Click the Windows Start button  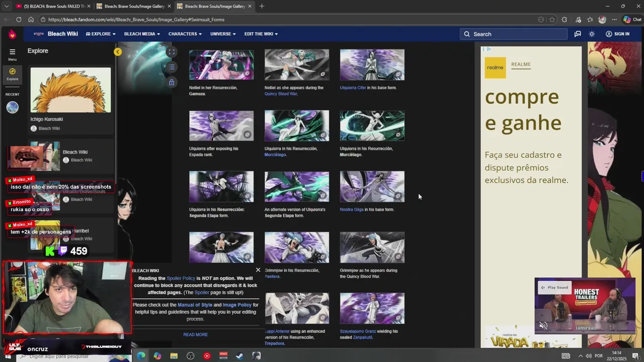8,356
